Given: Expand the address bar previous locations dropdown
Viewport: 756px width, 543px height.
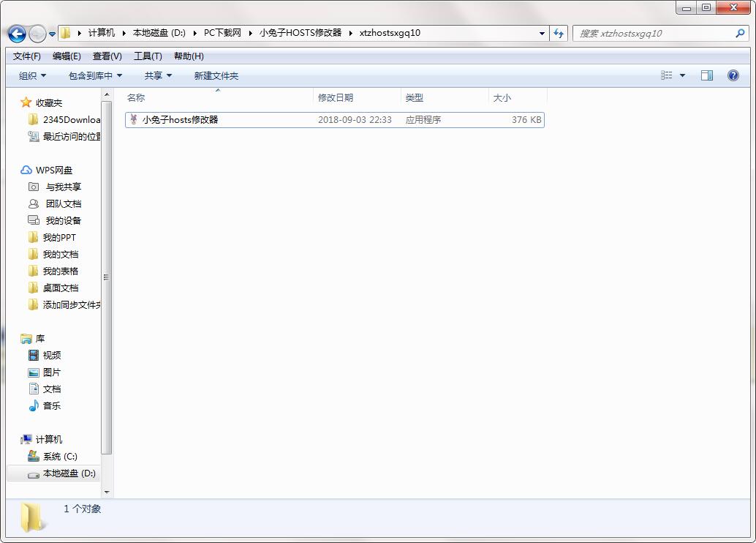Looking at the screenshot, I should [542, 34].
